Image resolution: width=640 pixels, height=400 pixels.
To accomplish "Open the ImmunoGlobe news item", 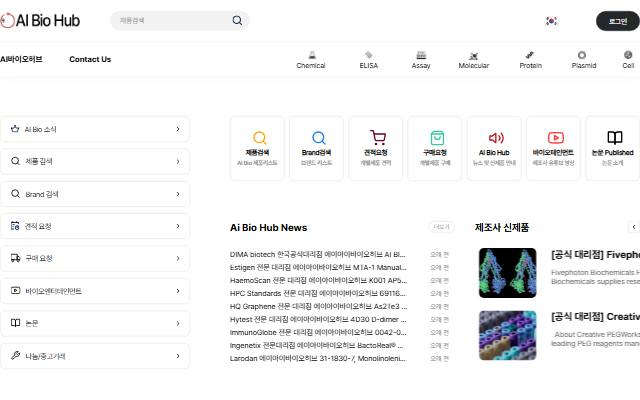I will click(x=318, y=332).
